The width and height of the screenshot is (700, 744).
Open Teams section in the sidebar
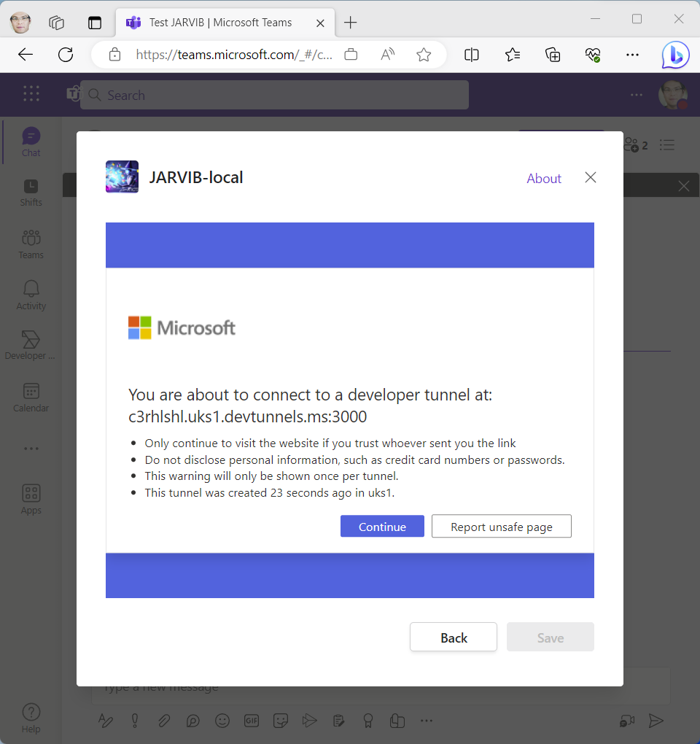pos(31,244)
